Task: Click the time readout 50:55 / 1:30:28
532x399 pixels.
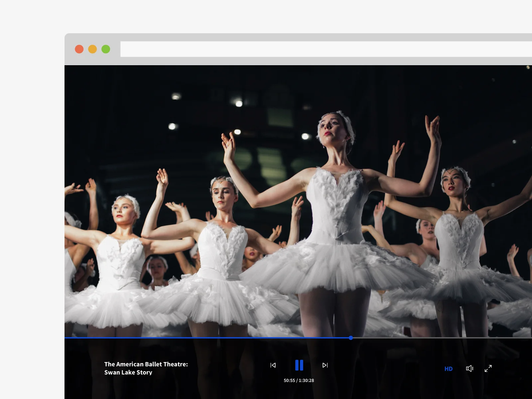Action: coord(299,380)
